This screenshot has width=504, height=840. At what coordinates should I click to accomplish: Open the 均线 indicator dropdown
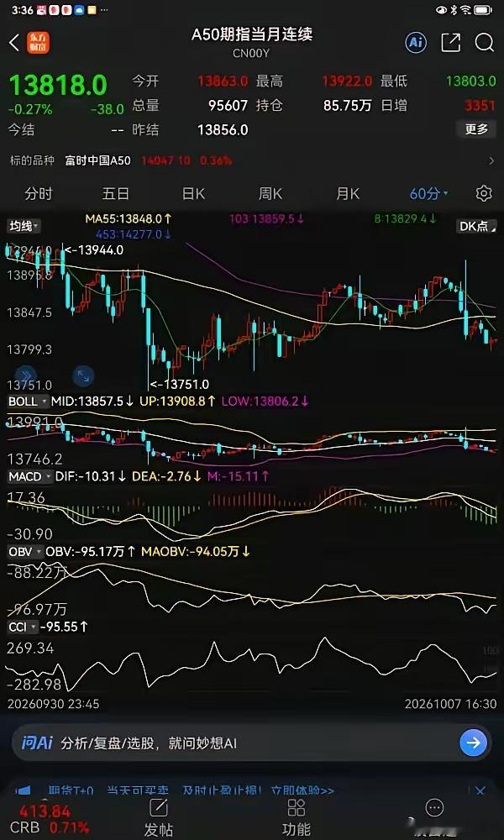click(x=24, y=227)
